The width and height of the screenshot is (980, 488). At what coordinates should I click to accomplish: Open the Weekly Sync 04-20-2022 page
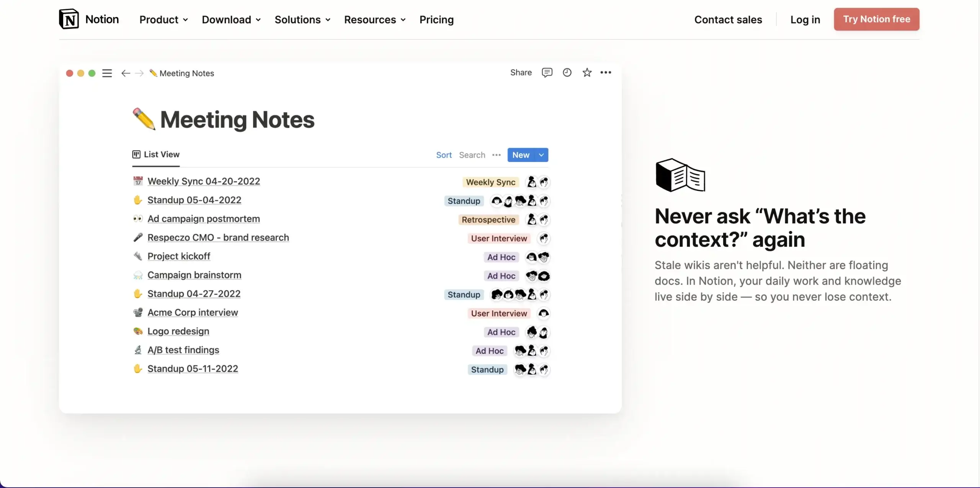pyautogui.click(x=203, y=181)
